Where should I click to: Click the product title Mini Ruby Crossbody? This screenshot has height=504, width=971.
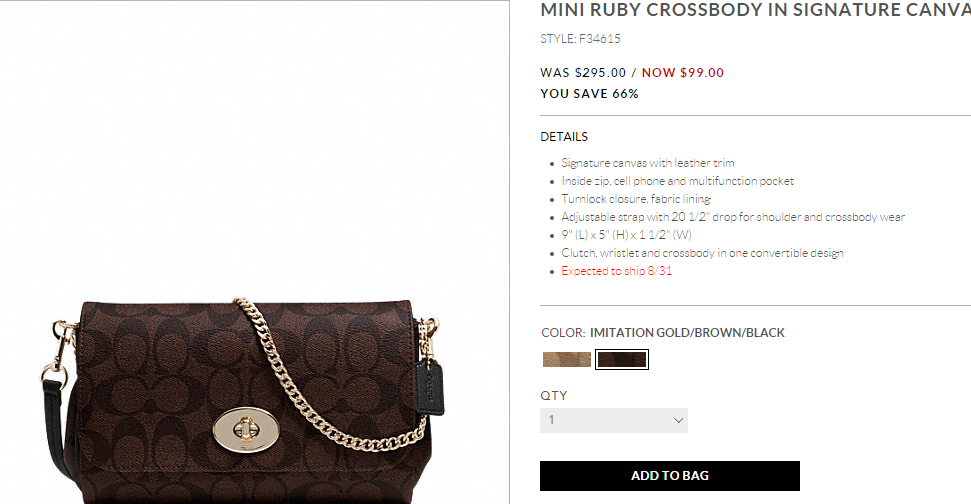click(x=755, y=10)
